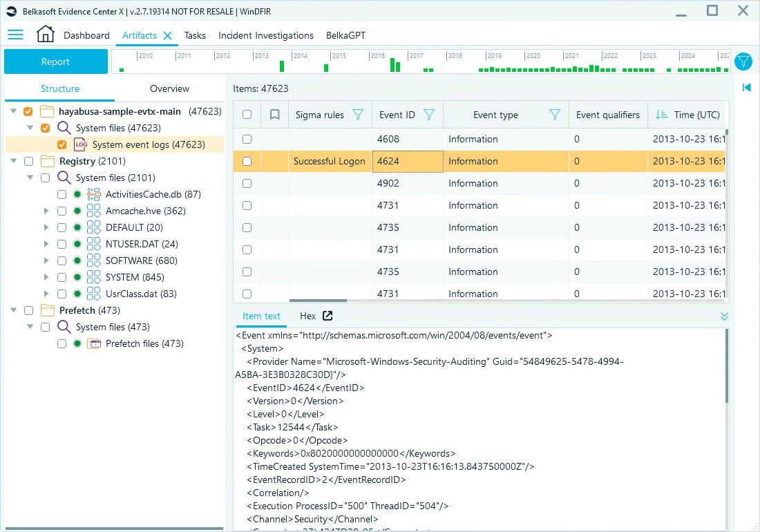The image size is (760, 532).
Task: Filter by Event ID funnel
Action: [x=429, y=115]
